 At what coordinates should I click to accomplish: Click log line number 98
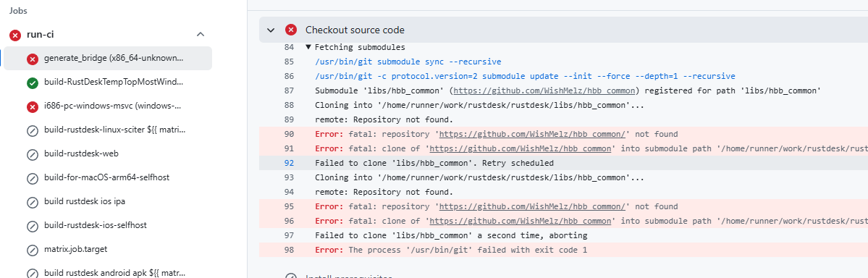pos(289,250)
